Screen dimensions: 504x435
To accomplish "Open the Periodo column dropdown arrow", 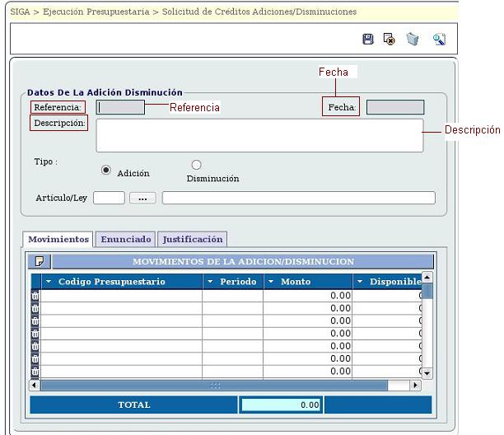I will [211, 282].
